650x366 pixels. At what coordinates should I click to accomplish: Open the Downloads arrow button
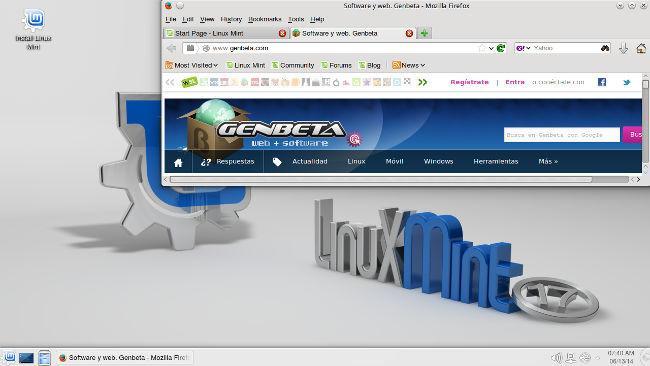click(623, 48)
